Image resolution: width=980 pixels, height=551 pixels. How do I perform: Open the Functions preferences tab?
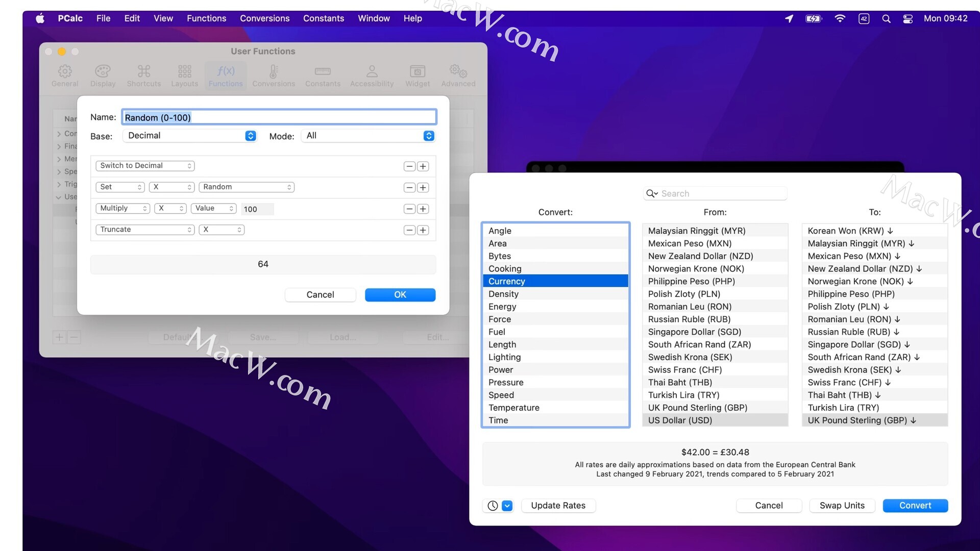click(226, 76)
